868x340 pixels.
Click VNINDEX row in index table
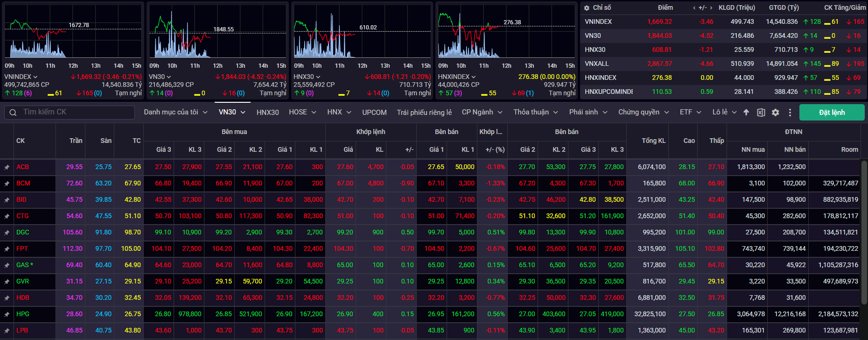(723, 21)
